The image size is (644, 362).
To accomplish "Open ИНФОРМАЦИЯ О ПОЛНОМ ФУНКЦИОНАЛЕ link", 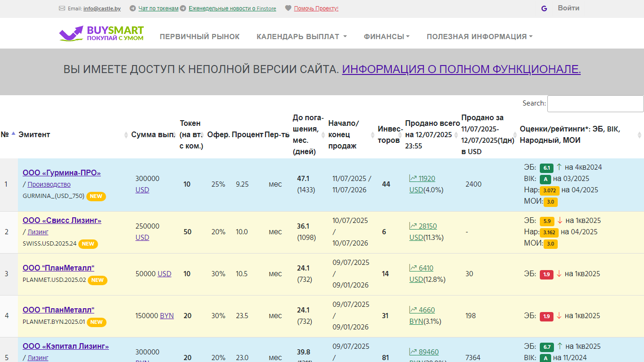I will [462, 69].
